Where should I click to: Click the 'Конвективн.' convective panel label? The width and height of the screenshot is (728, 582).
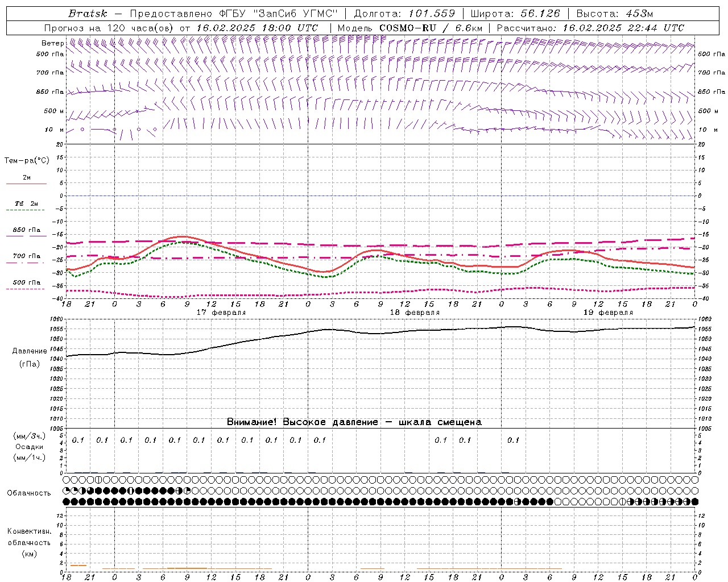tap(29, 531)
